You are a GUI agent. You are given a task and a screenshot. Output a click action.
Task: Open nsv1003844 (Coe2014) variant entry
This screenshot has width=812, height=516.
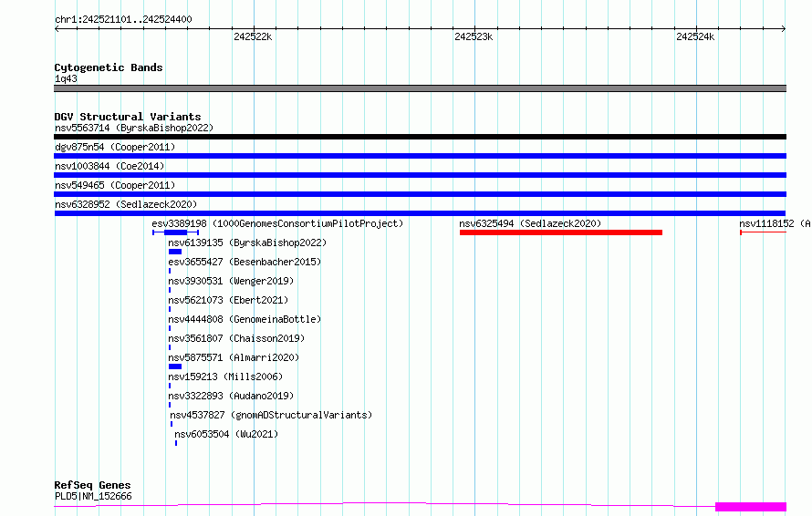[109, 166]
